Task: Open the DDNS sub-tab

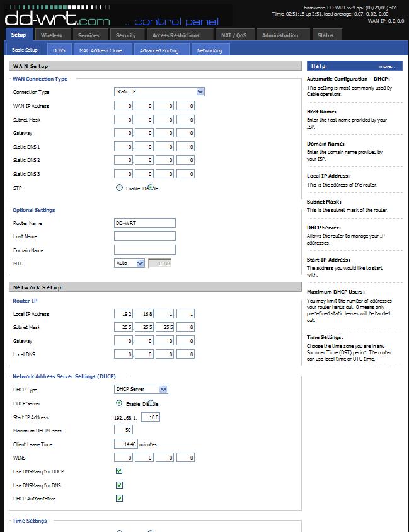Action: coord(59,50)
